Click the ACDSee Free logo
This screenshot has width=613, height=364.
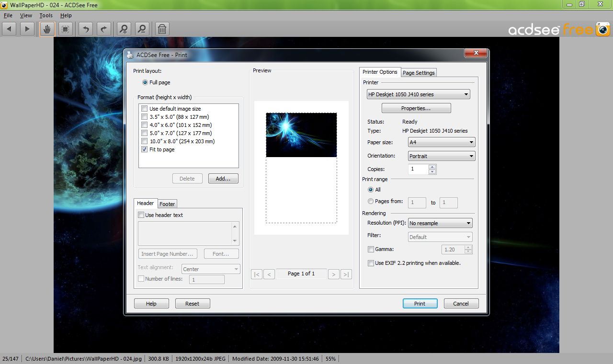[x=558, y=29]
